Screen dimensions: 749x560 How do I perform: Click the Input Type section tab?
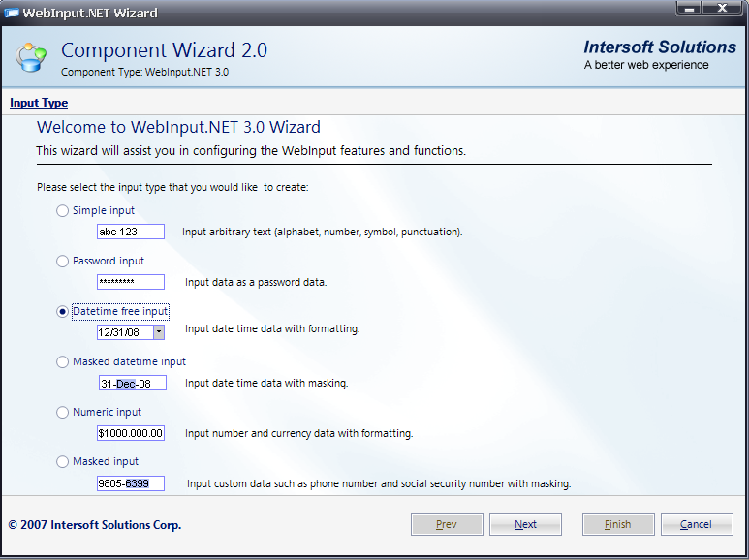pos(39,103)
